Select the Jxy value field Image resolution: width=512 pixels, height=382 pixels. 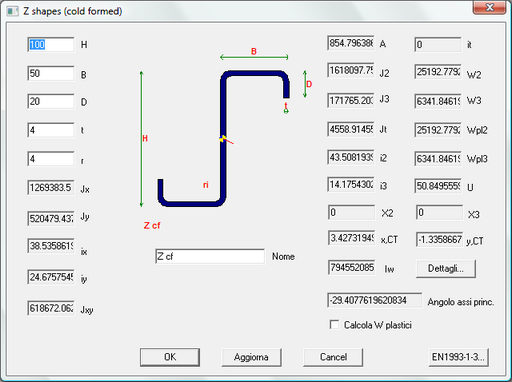[x=51, y=308]
